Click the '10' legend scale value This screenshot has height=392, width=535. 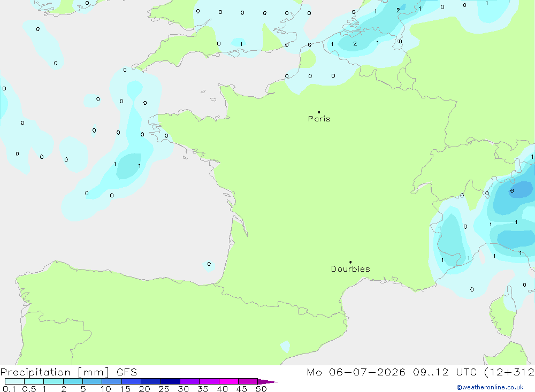[x=106, y=389]
